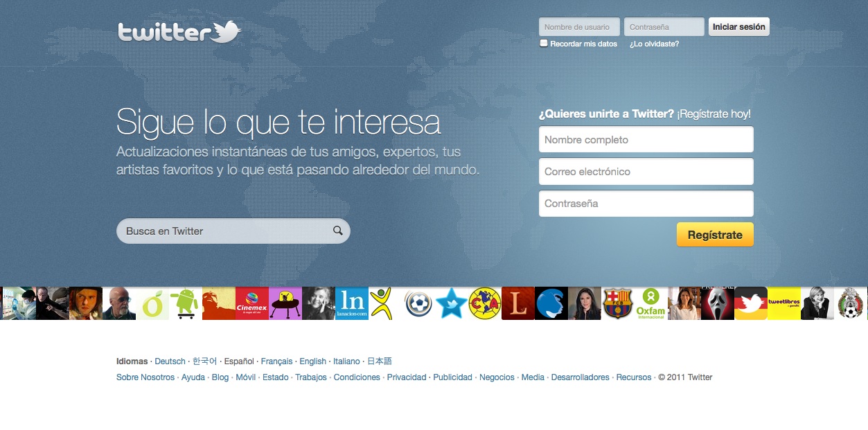Open the Cinemex profile tile
Image resolution: width=868 pixels, height=430 pixels.
click(251, 303)
